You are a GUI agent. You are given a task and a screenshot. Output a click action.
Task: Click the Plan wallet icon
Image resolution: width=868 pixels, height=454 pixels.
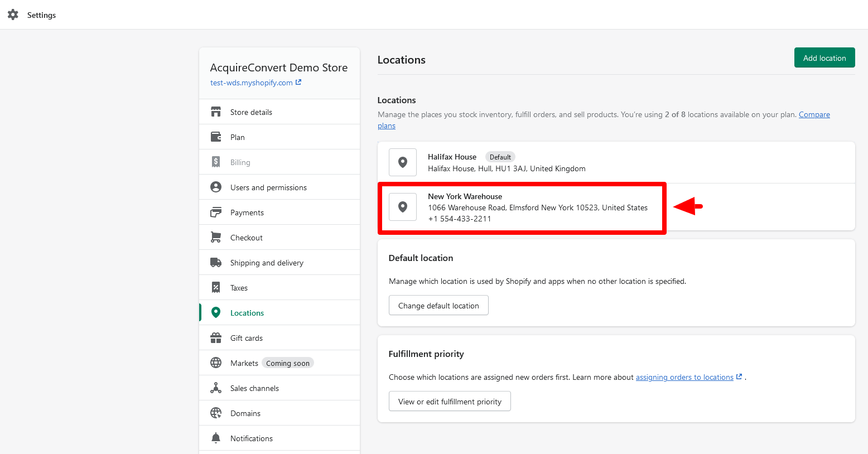coord(216,137)
